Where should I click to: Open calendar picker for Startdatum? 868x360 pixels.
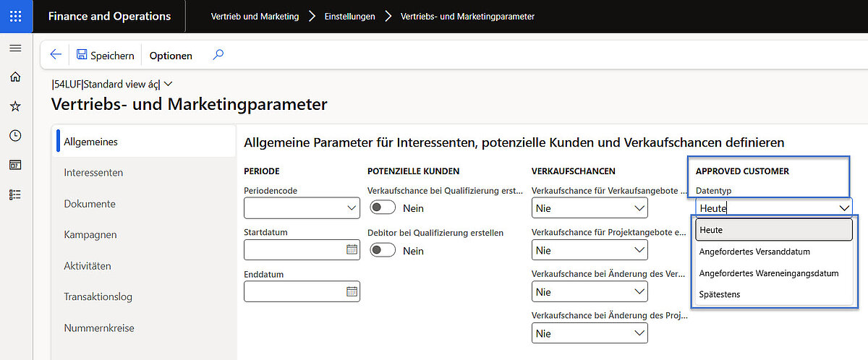(x=352, y=250)
